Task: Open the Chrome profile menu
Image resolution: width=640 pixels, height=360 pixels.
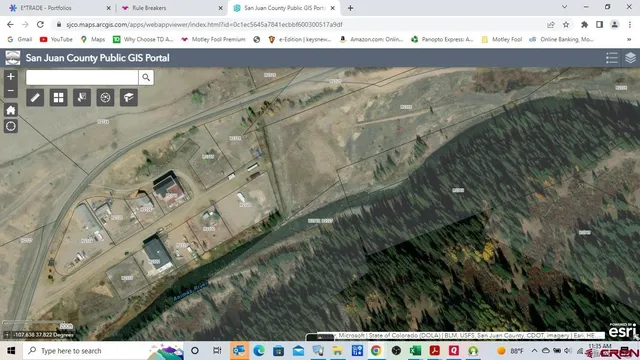Action: pos(614,24)
